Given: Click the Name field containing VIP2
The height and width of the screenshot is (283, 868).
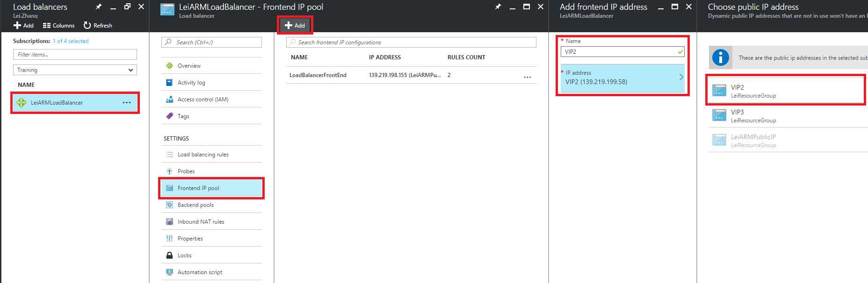Looking at the screenshot, I should pos(622,52).
